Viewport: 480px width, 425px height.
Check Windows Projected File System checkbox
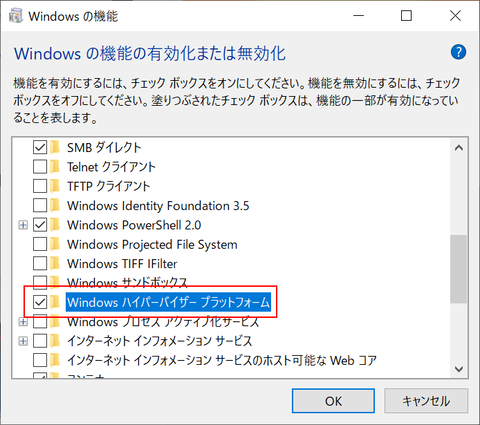click(x=40, y=244)
